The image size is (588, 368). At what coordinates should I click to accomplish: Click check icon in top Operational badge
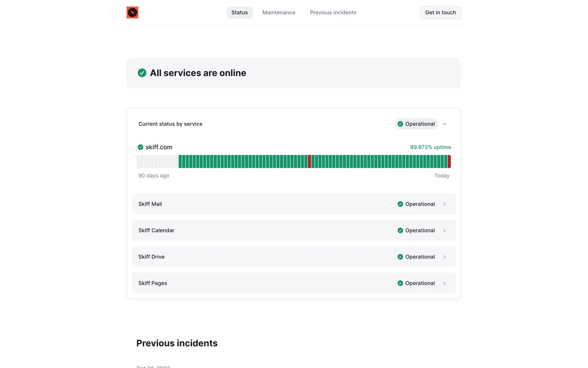pos(400,124)
